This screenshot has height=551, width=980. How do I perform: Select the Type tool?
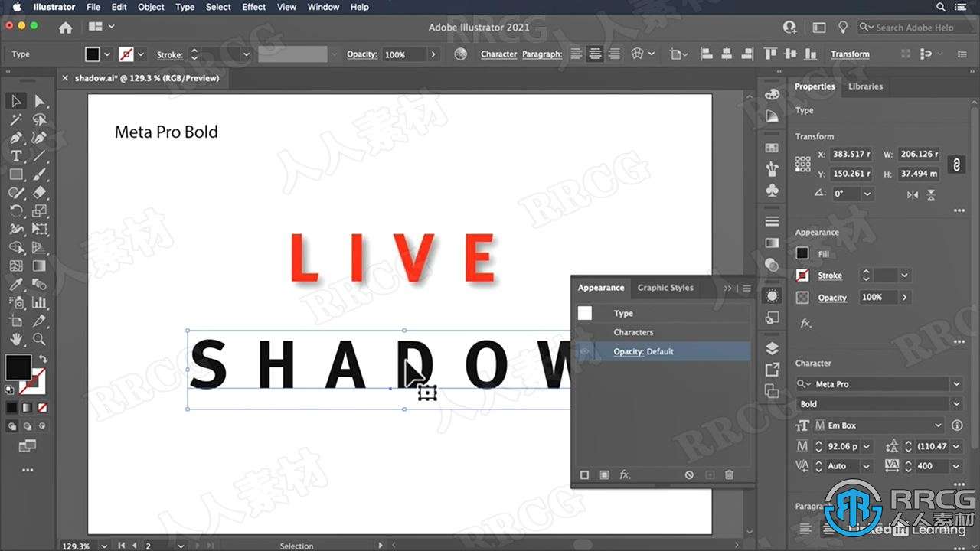16,156
